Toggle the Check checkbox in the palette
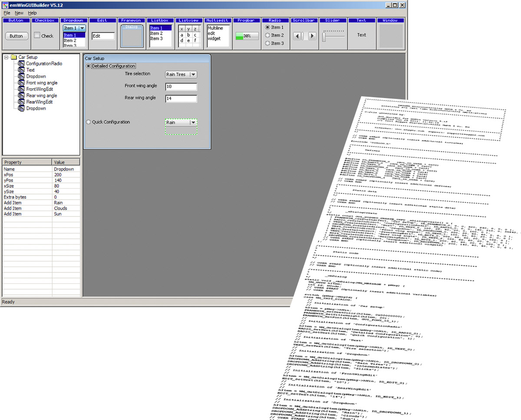The width and height of the screenshot is (521, 420). [37, 36]
